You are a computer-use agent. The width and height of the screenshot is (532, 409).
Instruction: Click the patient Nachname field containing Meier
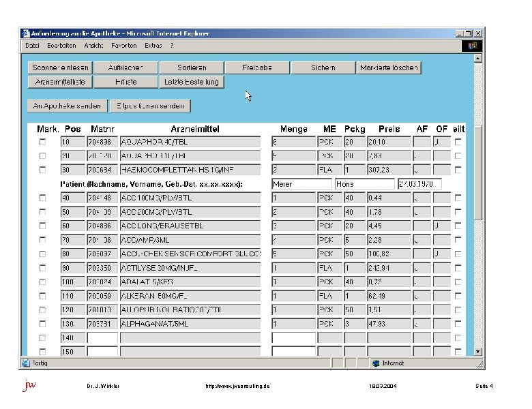pos(301,184)
